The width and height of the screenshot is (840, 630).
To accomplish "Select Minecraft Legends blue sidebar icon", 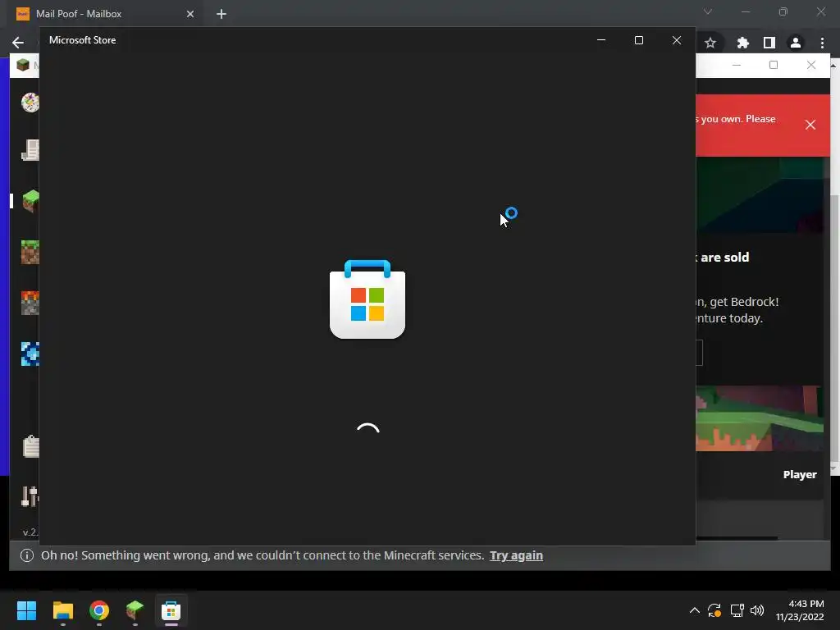I will 30,354.
